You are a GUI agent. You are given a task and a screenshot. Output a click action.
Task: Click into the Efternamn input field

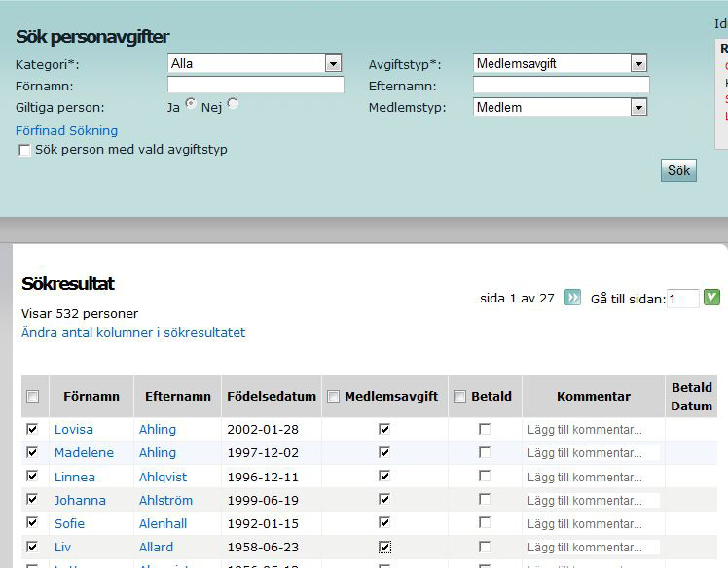pos(562,85)
